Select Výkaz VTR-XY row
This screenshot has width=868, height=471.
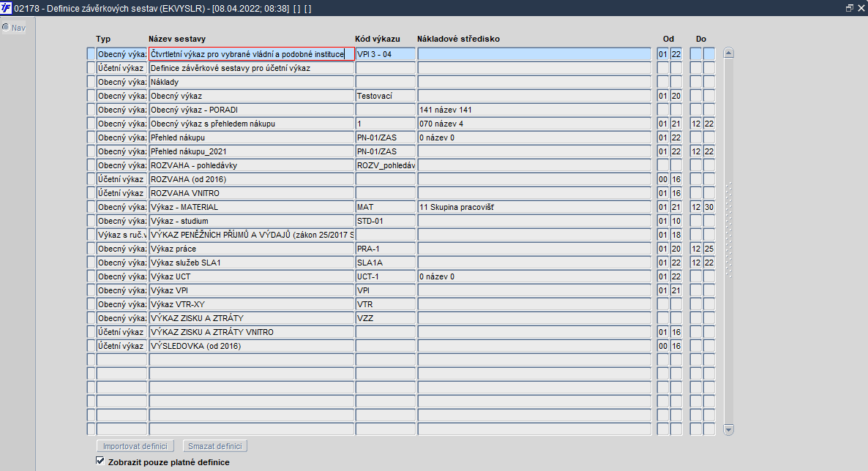click(251, 304)
